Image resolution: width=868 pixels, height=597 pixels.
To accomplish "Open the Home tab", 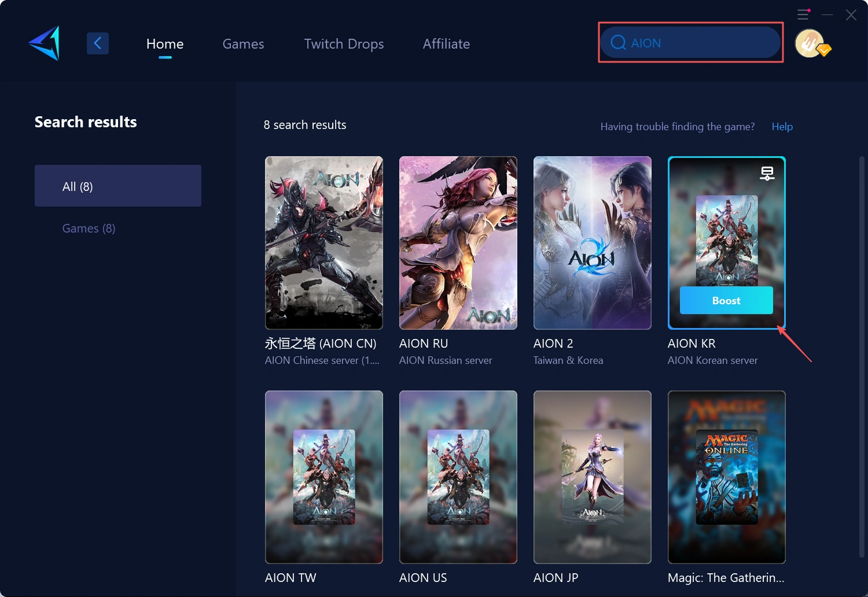I will point(165,44).
